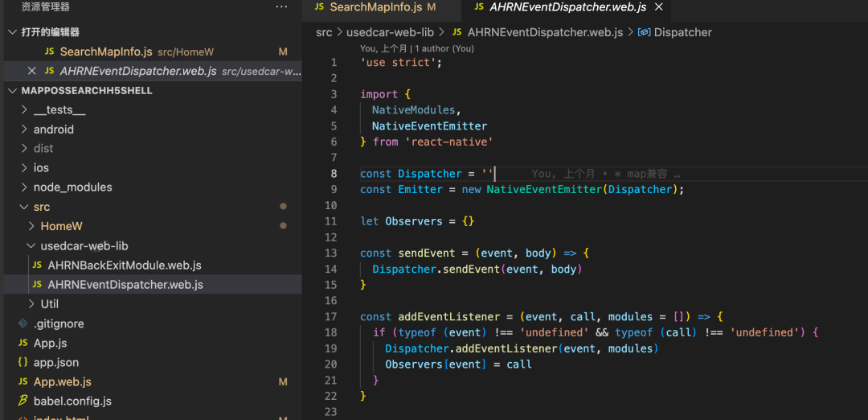Click line number 13 in the gutter
868x420 pixels.
pyautogui.click(x=330, y=253)
